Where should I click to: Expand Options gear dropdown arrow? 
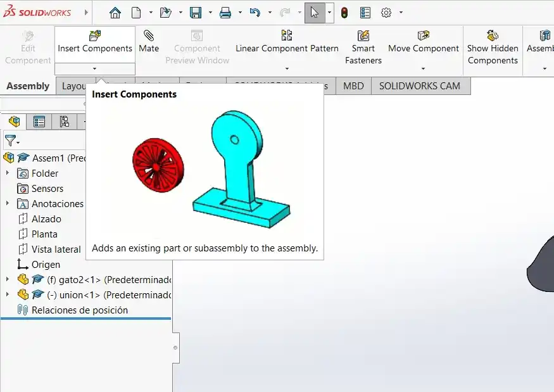pyautogui.click(x=401, y=13)
